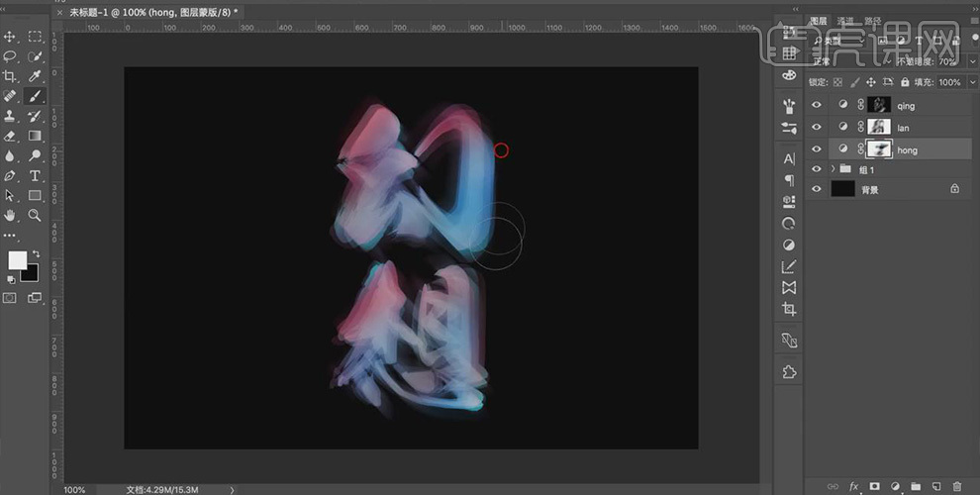Viewport: 980px width, 495px height.
Task: Delete the selected layer
Action: coord(957,486)
